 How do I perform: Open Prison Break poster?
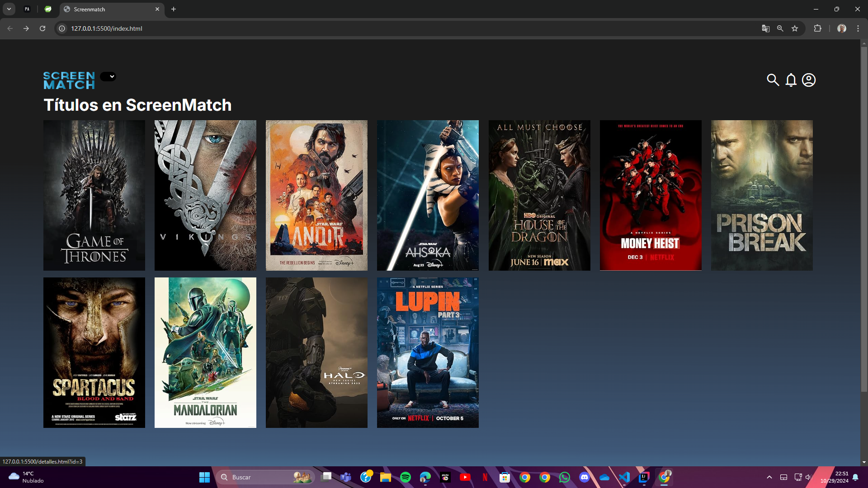click(x=762, y=195)
